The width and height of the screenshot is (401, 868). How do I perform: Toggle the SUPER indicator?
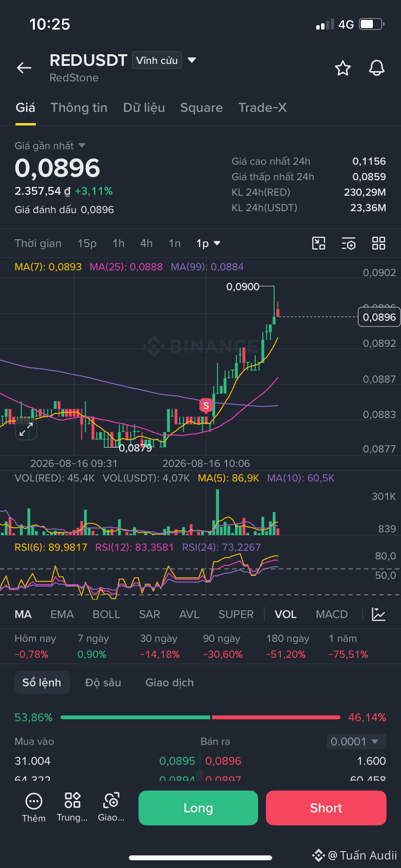pos(236,614)
